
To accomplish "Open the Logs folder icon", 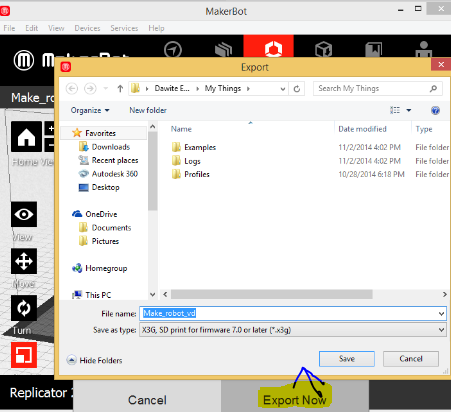I will point(176,161).
